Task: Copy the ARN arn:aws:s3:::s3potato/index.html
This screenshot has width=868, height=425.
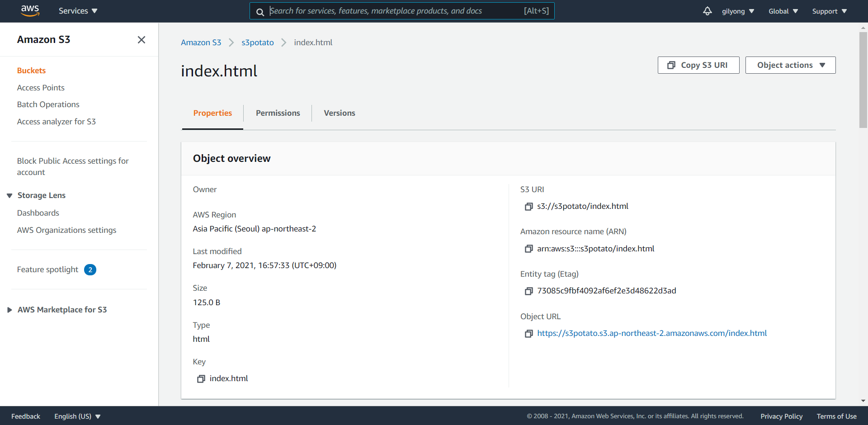Action: tap(528, 249)
